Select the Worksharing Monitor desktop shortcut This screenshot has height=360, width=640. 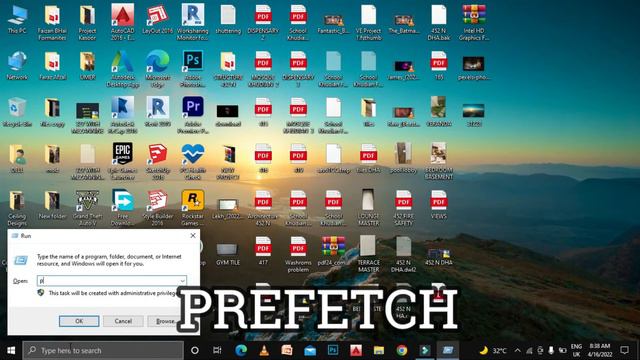tap(193, 22)
